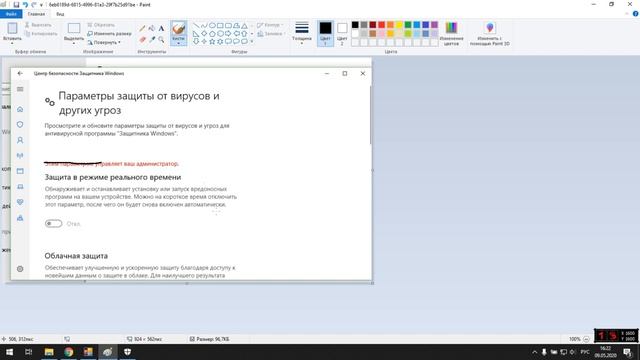Choose the Cloud callout shape

pos(244,41)
